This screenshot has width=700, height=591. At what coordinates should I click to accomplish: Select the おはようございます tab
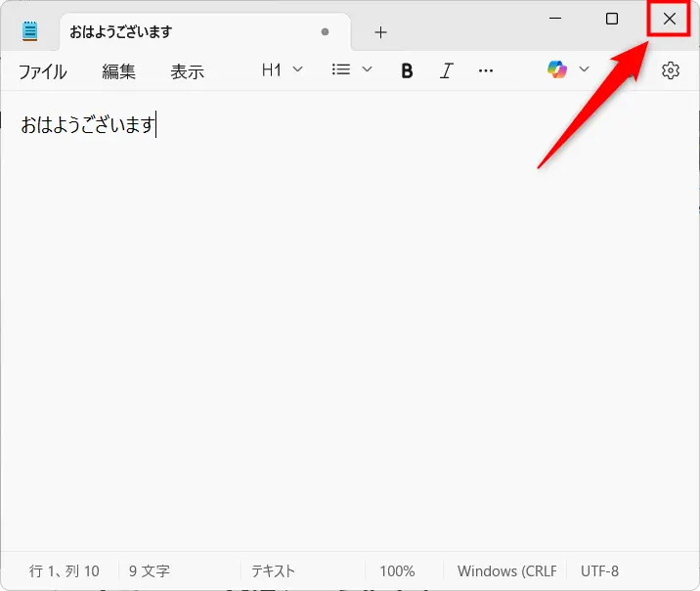205,31
